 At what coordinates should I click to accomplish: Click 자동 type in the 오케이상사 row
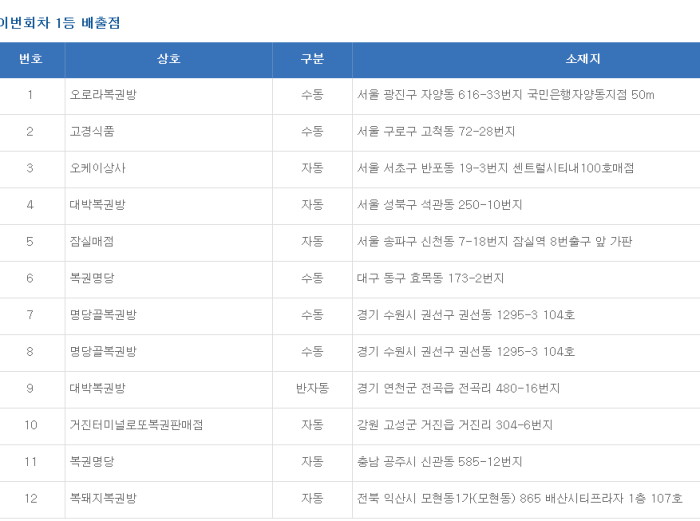(x=312, y=168)
